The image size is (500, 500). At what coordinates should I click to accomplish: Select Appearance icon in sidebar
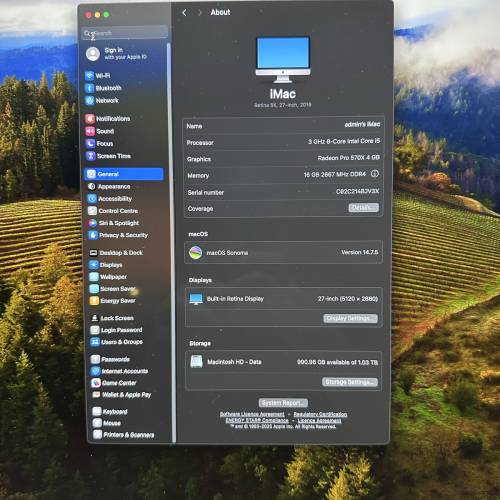click(92, 186)
